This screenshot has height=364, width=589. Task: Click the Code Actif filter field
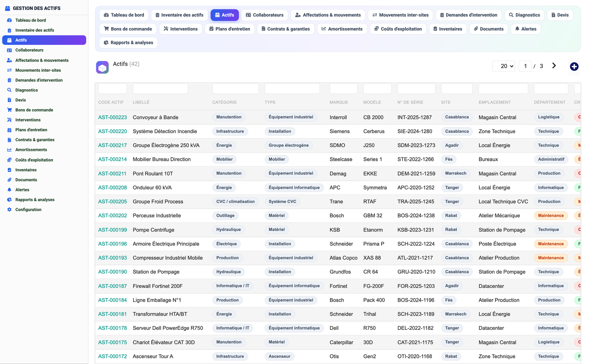(113, 88)
